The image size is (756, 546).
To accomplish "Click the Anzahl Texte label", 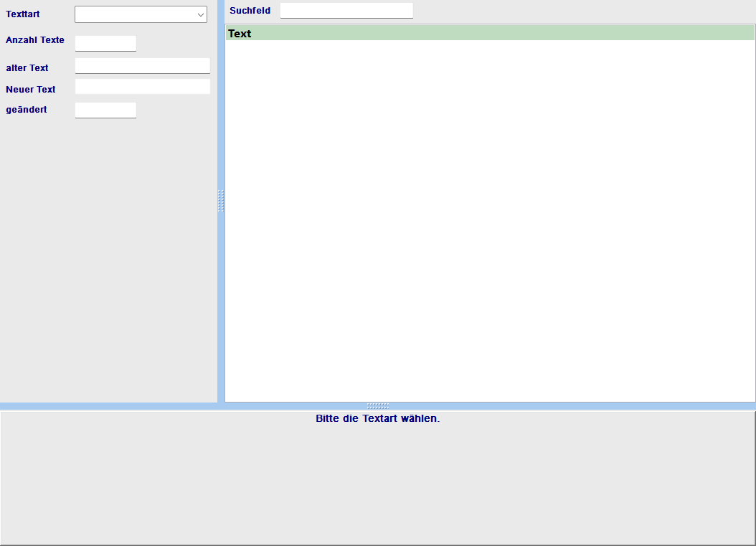I will [x=35, y=40].
